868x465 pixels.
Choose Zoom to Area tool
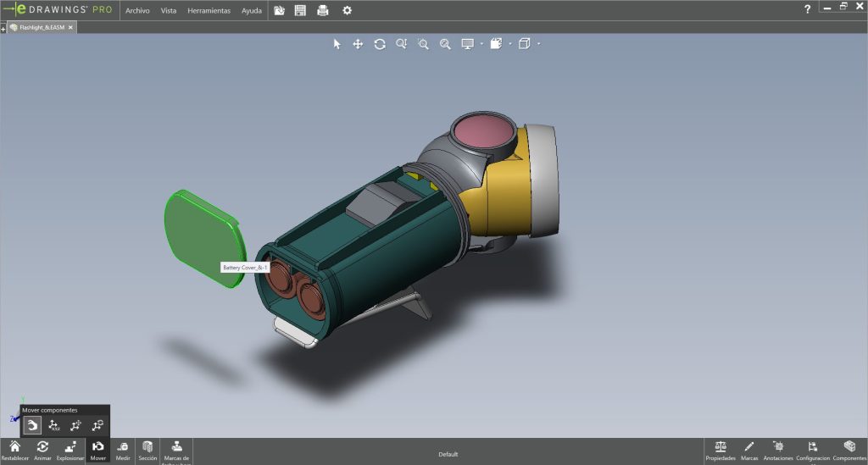click(x=424, y=44)
